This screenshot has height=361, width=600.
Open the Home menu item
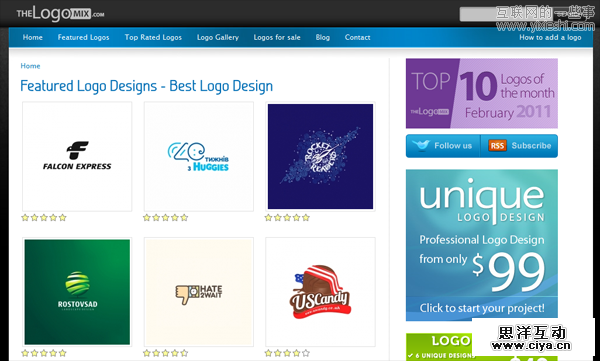point(33,38)
